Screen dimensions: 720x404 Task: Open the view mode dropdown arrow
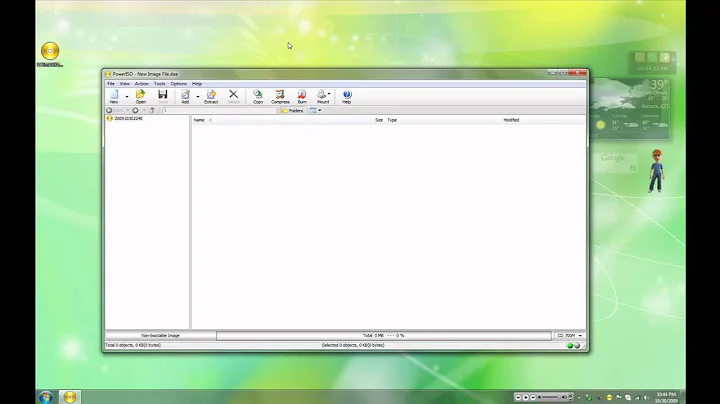[x=320, y=110]
